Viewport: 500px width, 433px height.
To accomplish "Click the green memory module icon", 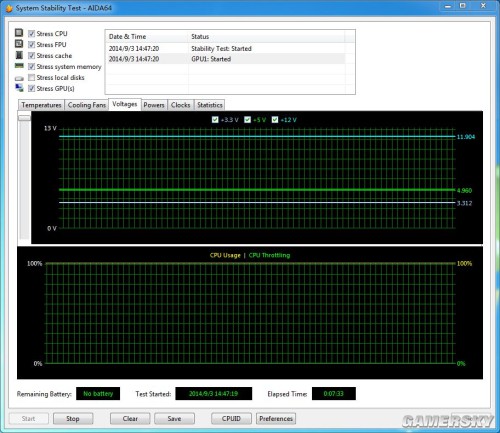I will coord(19,66).
